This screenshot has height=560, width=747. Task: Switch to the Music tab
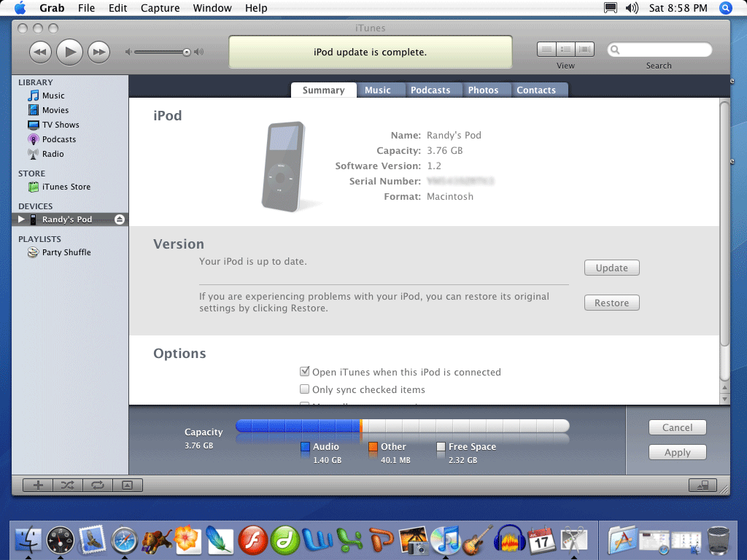point(378,90)
